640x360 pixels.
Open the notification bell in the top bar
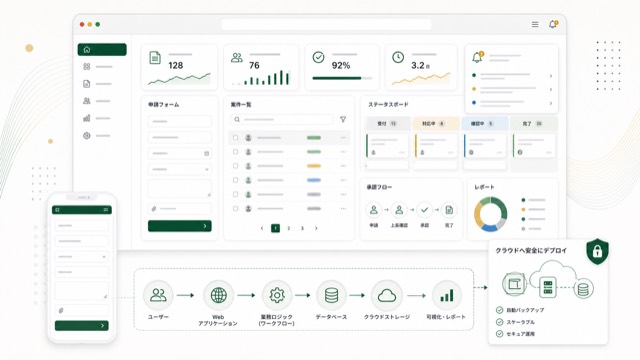pyautogui.click(x=553, y=24)
